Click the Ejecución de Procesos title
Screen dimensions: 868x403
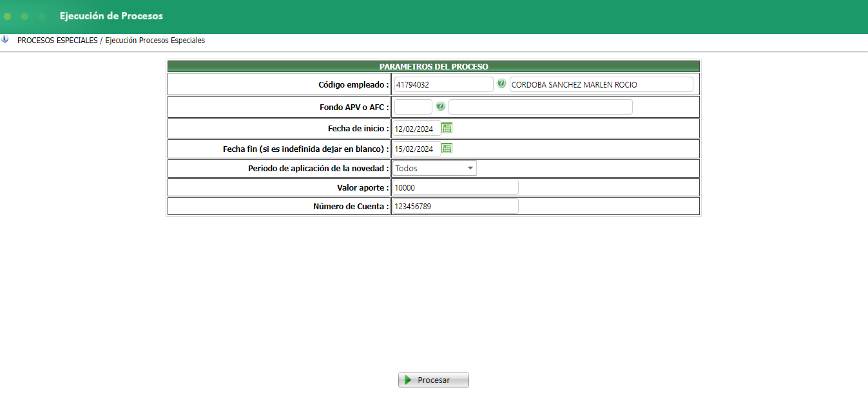111,16
